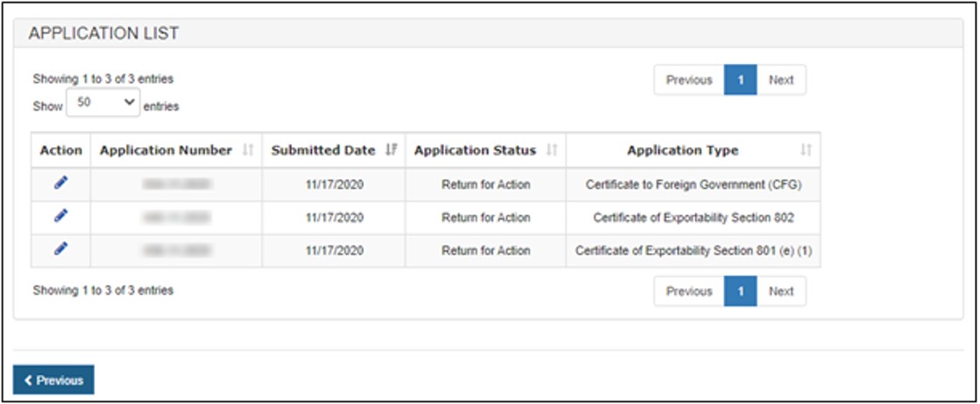The height and width of the screenshot is (404, 980).
Task: Sort by Application Type column arrows
Action: (806, 151)
